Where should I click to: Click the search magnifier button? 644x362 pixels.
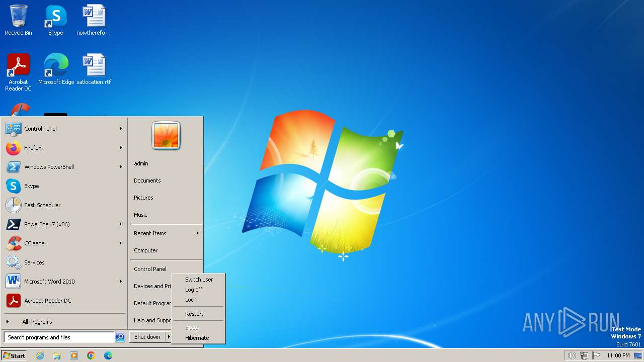[120, 337]
